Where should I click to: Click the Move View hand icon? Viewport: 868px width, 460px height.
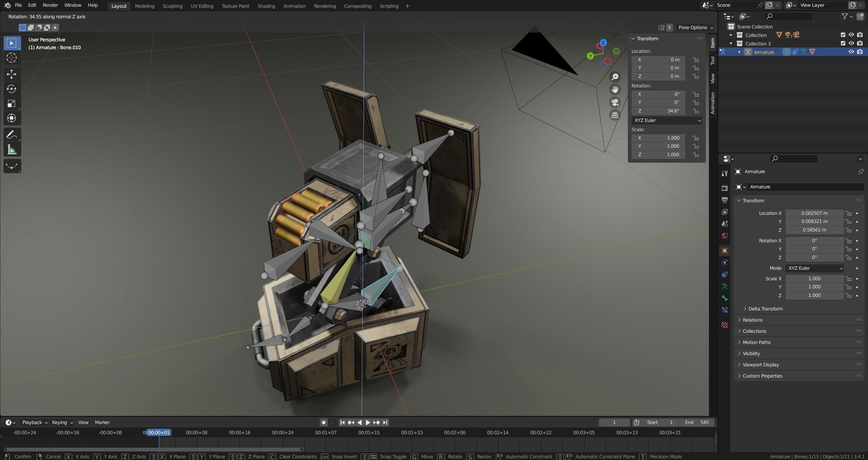[615, 89]
